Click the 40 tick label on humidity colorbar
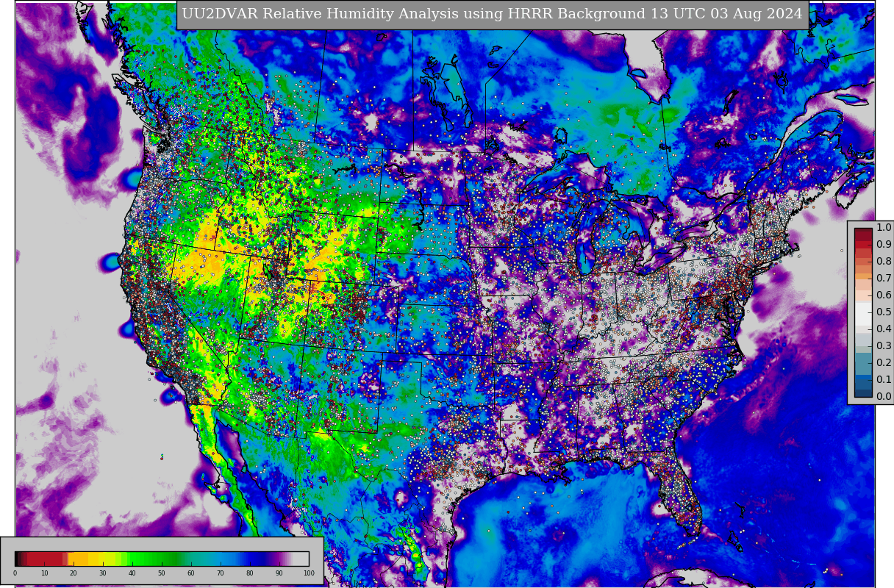894x588 pixels. click(x=132, y=573)
